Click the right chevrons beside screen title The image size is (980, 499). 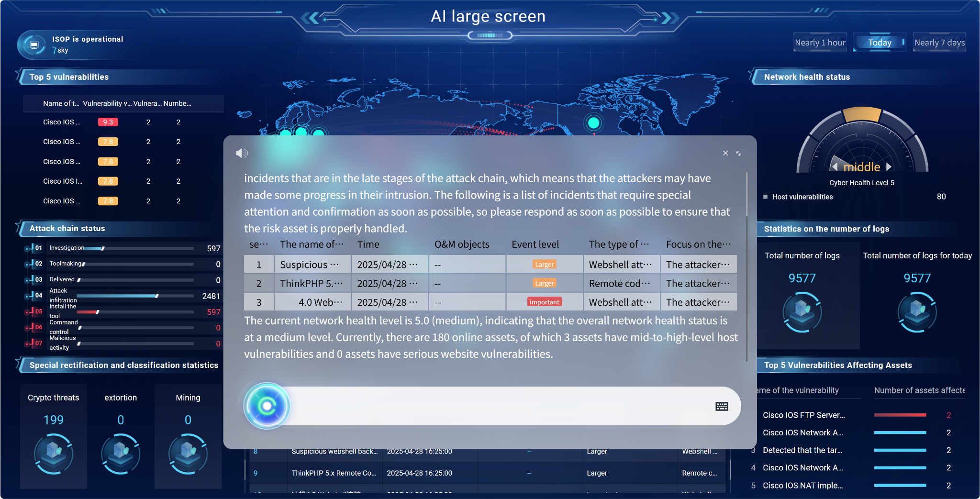(669, 18)
